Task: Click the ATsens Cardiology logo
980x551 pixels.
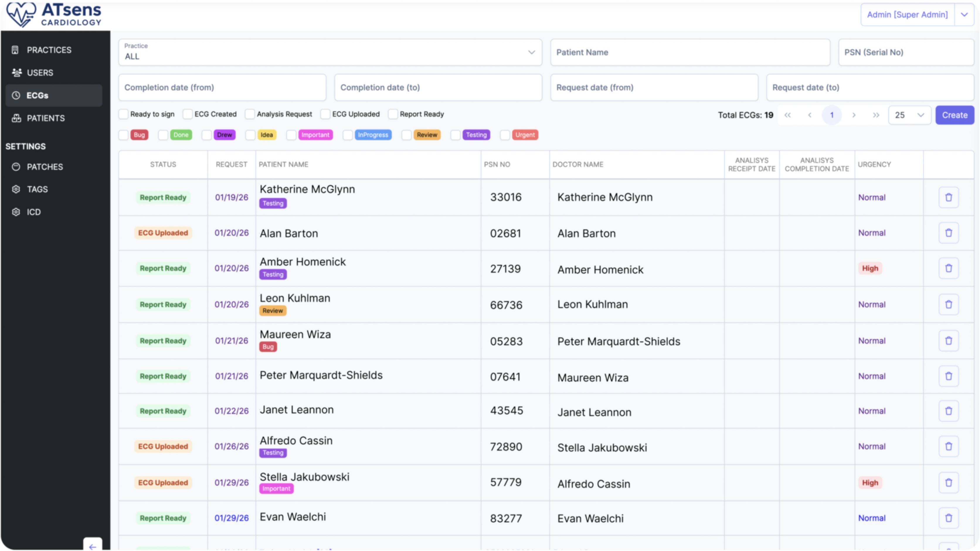Action: click(54, 14)
